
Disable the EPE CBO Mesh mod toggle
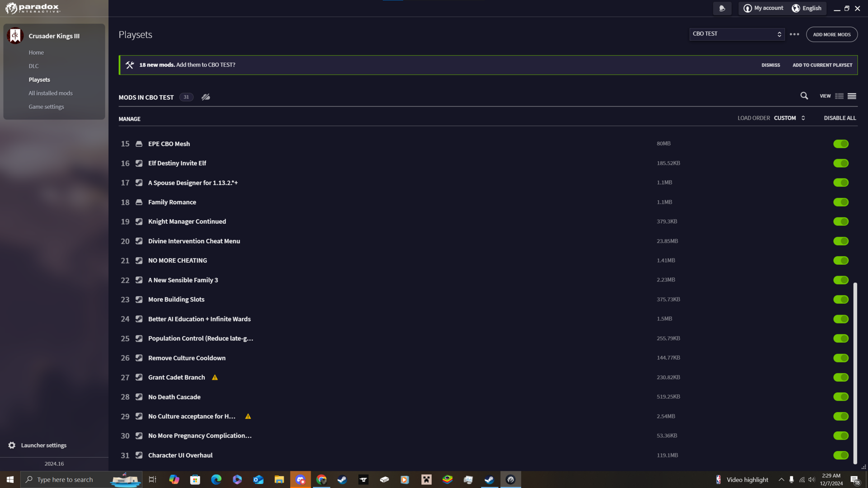(841, 144)
